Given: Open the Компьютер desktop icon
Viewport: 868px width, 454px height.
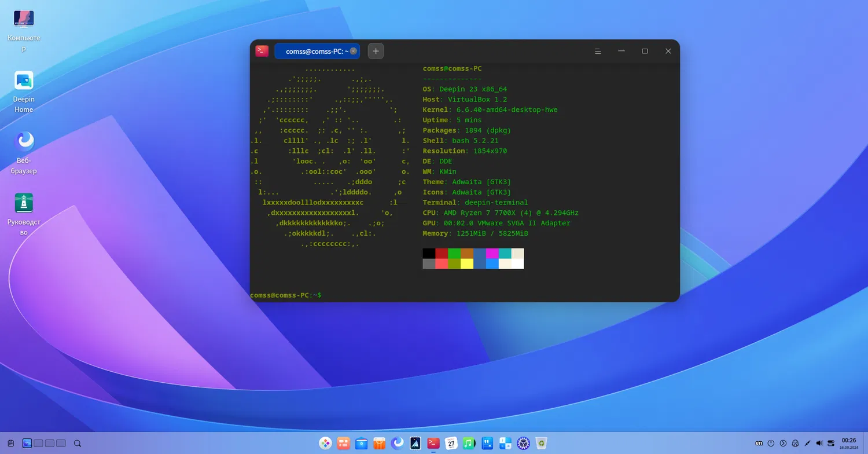Looking at the screenshot, I should coord(24,19).
